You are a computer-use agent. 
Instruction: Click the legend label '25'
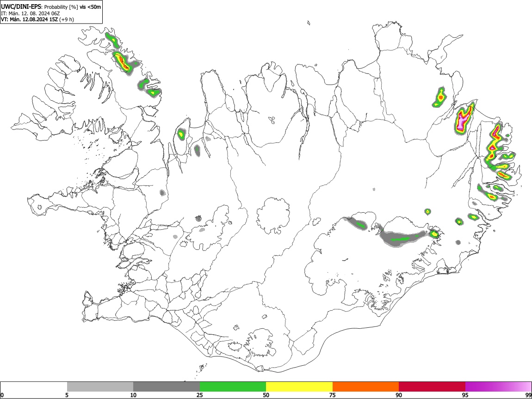(x=200, y=395)
